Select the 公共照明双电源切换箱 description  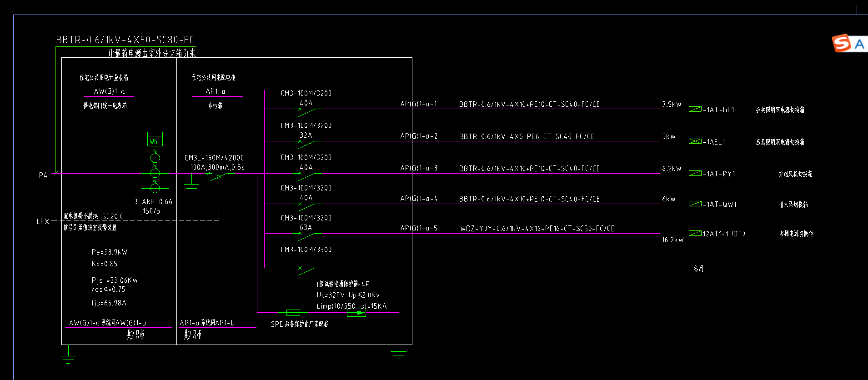tap(780, 110)
